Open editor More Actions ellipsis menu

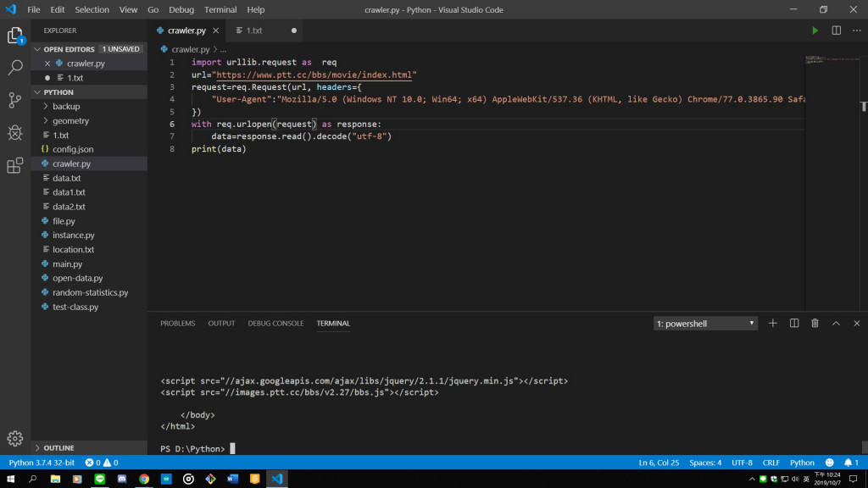pyautogui.click(x=856, y=30)
